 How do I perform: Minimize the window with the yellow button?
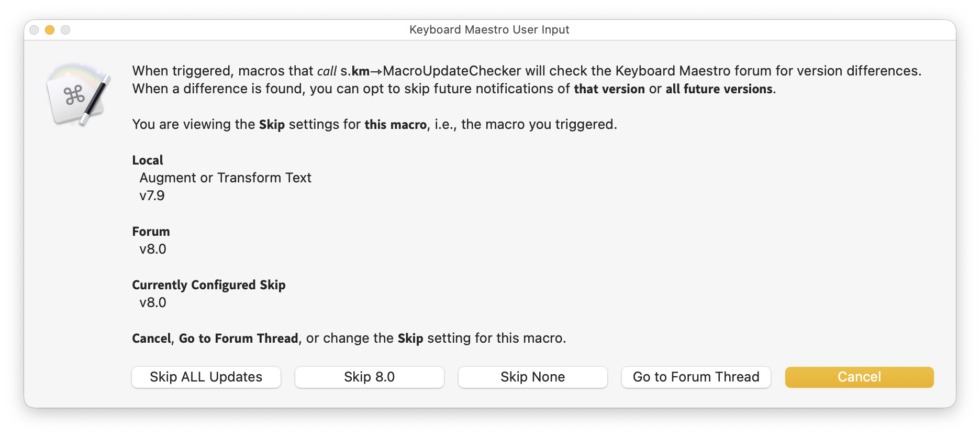50,30
